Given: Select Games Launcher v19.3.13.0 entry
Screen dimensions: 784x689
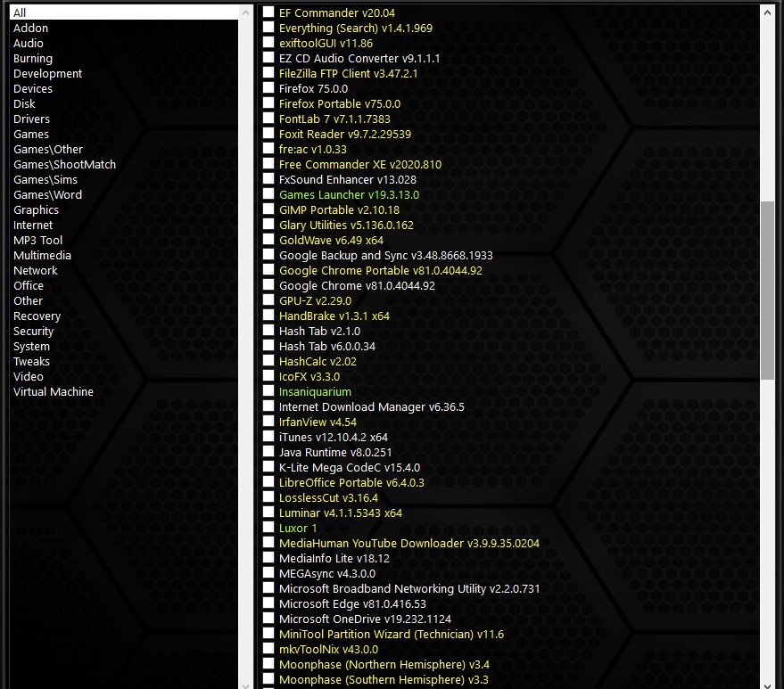Looking at the screenshot, I should 349,194.
